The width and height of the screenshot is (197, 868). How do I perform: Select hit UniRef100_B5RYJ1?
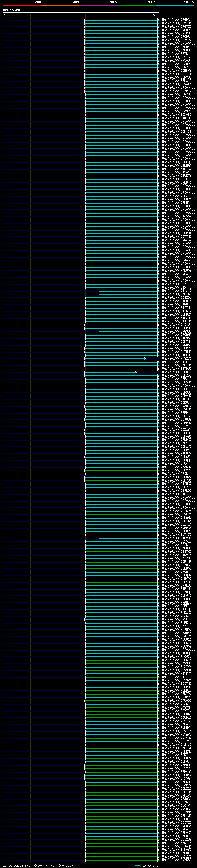[x=176, y=755]
